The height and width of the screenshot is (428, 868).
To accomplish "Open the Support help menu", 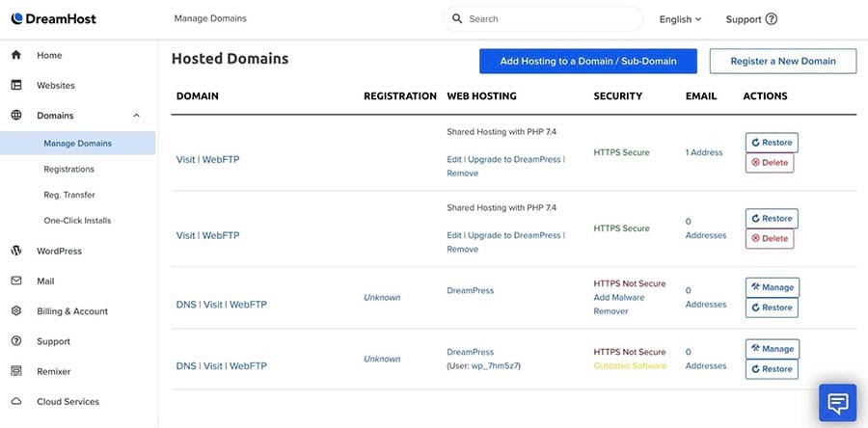I will (x=751, y=19).
